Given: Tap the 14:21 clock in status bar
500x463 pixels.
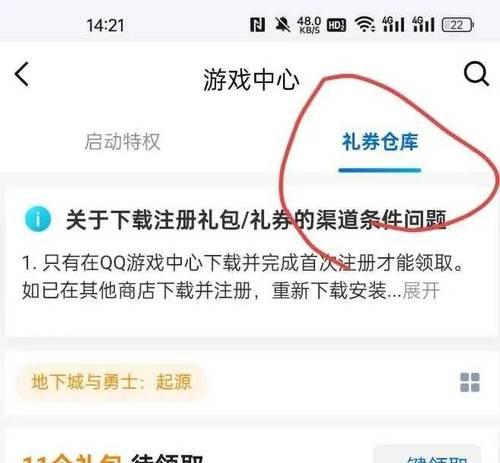Looking at the screenshot, I should pyautogui.click(x=105, y=25).
